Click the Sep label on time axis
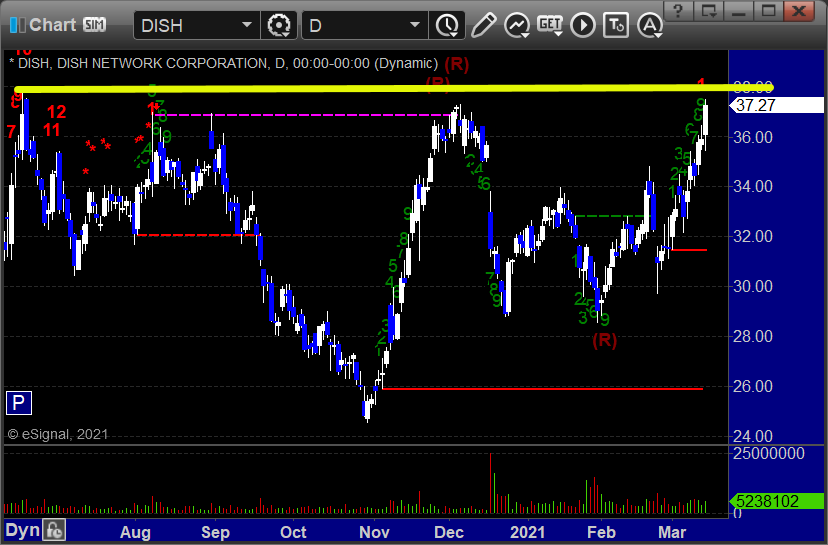The image size is (828, 545). 215,532
